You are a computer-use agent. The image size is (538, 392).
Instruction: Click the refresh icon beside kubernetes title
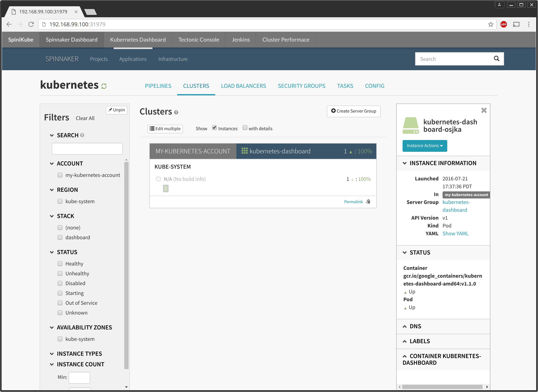tap(104, 86)
